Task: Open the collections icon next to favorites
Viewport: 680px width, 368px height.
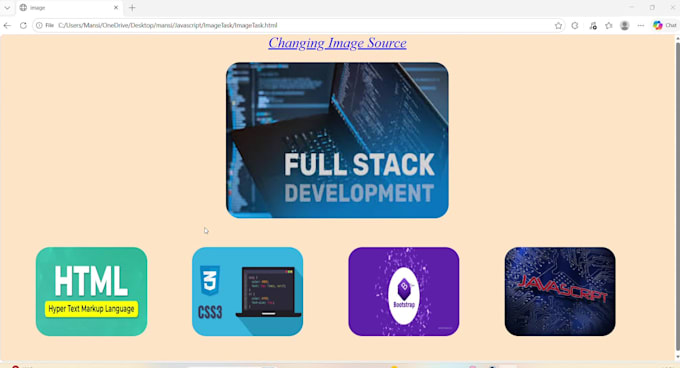Action: [593, 26]
